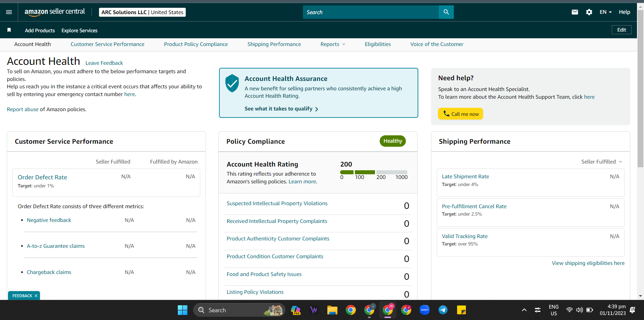Open the Seller Fulfilled shipping dropdown
Screen dimensions: 644x320
602,162
